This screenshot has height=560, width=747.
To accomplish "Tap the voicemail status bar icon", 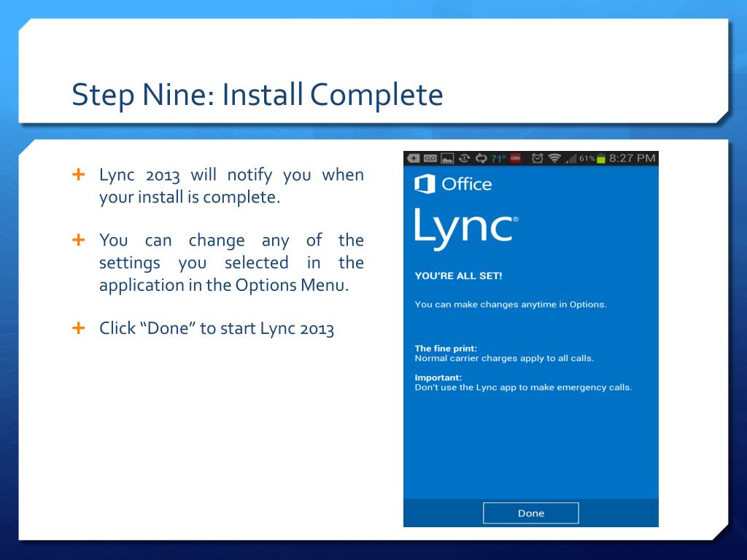I will coord(430,158).
